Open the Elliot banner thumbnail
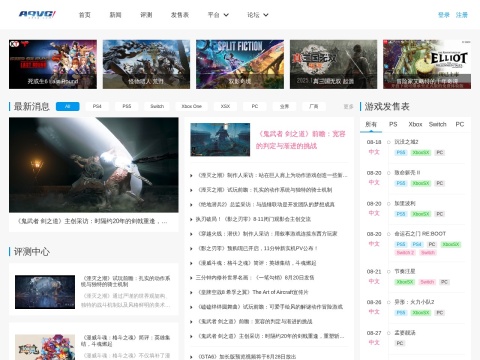 pos(427,64)
